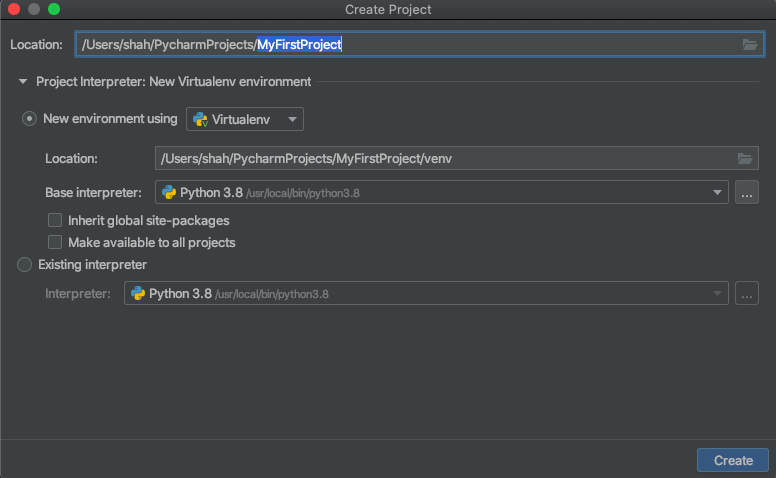776x478 pixels.
Task: Click the Virtualenv Python logo icon
Action: coord(200,119)
